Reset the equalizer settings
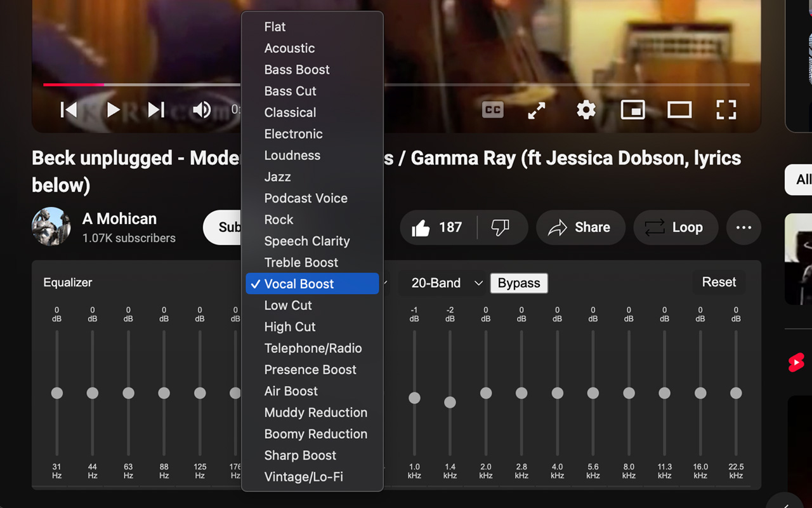812x508 pixels. pyautogui.click(x=719, y=282)
